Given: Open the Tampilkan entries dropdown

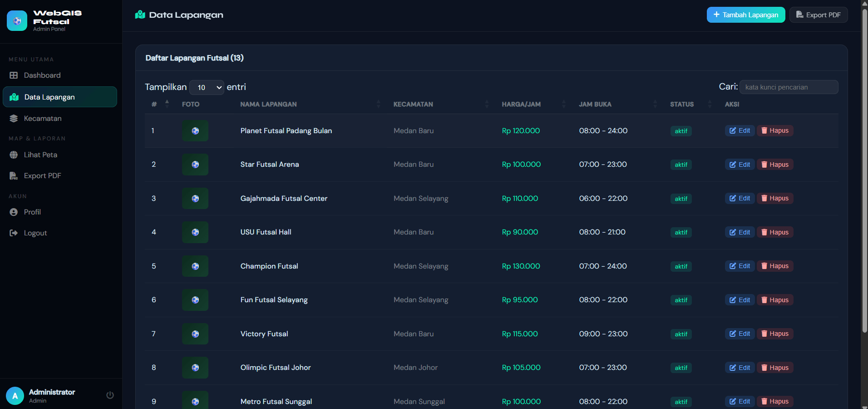Looking at the screenshot, I should point(207,87).
